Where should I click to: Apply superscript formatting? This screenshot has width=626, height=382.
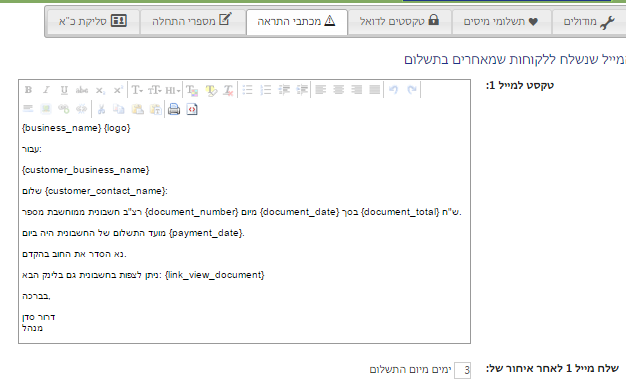(x=118, y=90)
